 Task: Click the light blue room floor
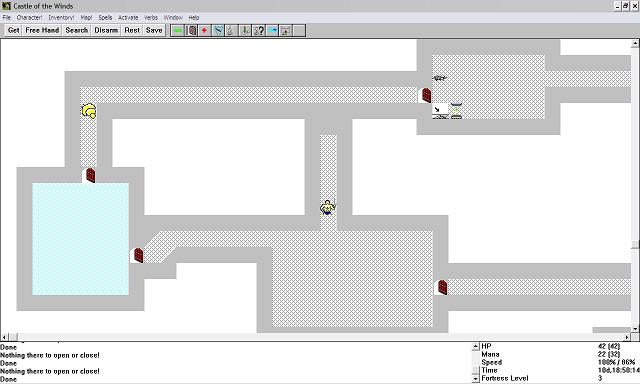[x=80, y=239]
